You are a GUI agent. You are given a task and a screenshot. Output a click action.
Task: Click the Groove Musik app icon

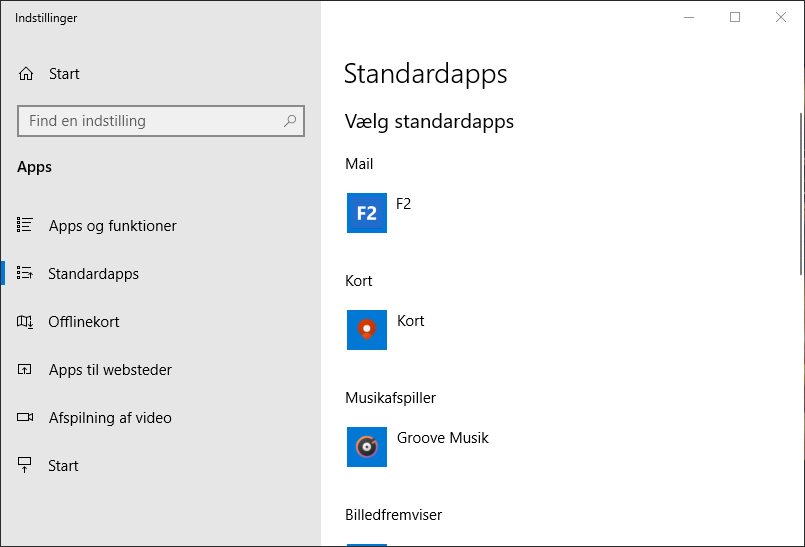tap(367, 447)
